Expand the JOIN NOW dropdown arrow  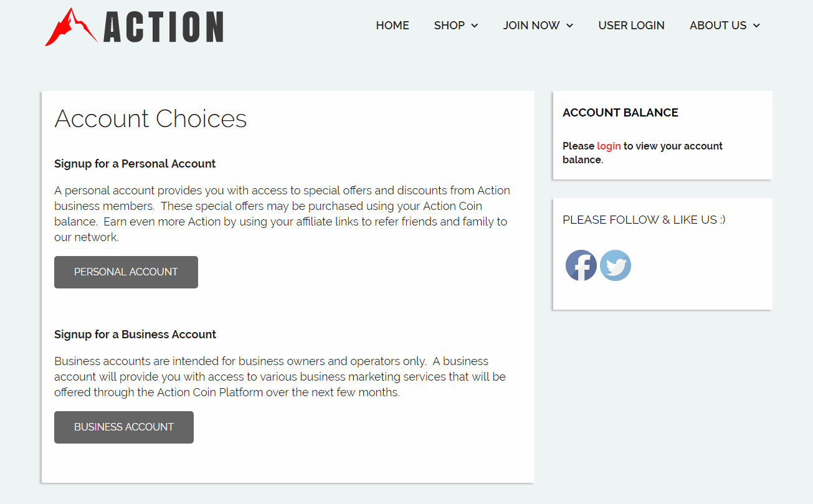(x=570, y=26)
